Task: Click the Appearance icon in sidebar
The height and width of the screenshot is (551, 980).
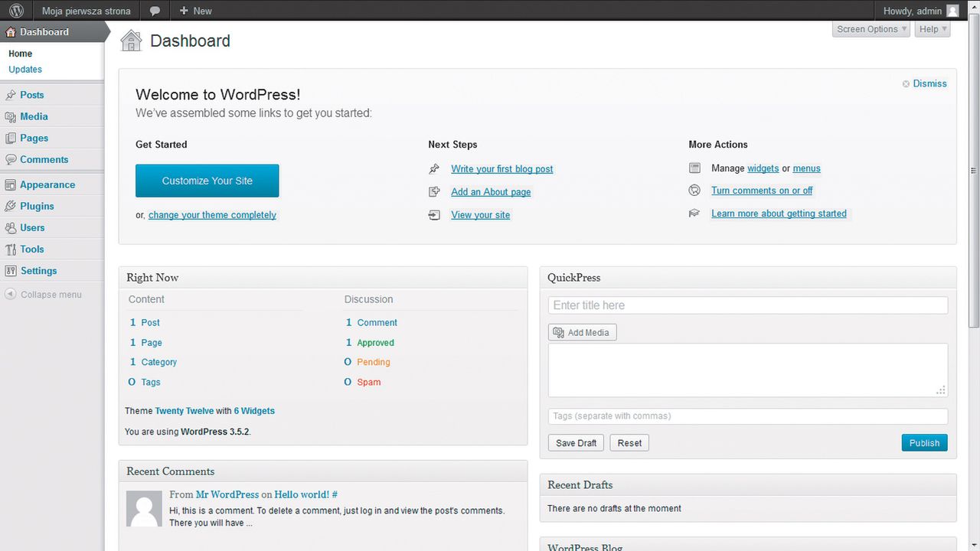Action: click(11, 184)
